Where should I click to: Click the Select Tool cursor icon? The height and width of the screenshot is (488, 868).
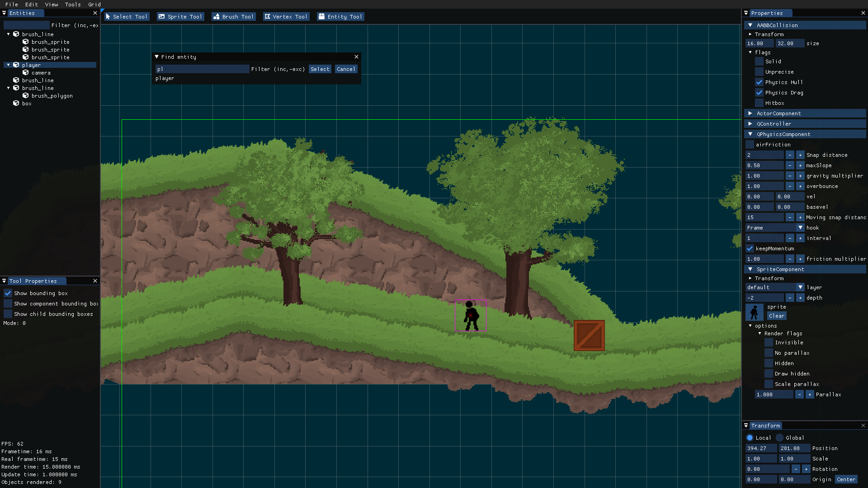[108, 17]
